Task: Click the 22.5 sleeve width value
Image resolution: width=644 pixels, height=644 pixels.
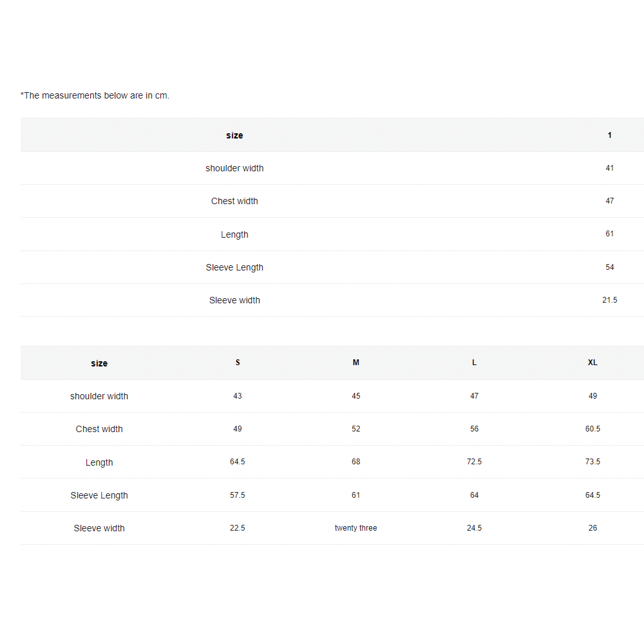Action: click(x=238, y=528)
